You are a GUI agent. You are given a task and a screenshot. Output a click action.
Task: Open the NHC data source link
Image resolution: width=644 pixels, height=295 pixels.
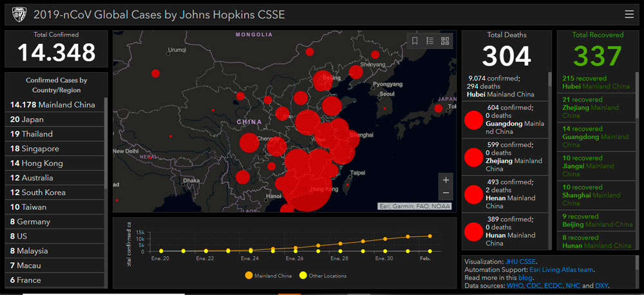573,285
